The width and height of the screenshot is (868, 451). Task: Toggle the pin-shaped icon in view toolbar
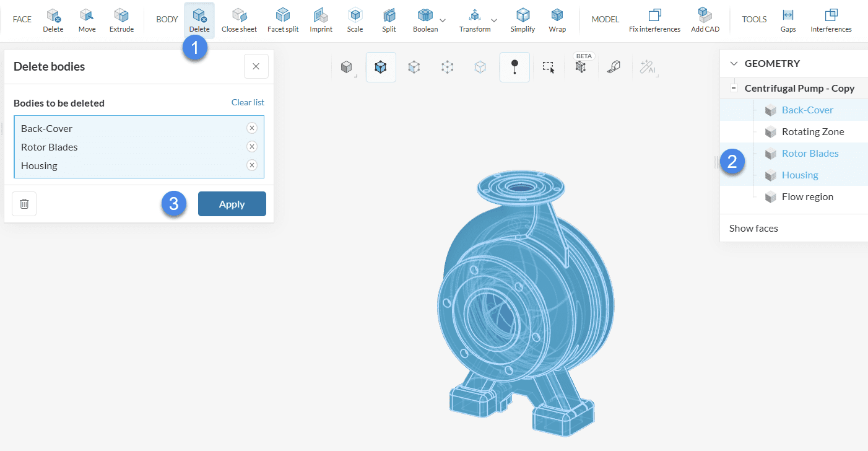pyautogui.click(x=514, y=68)
